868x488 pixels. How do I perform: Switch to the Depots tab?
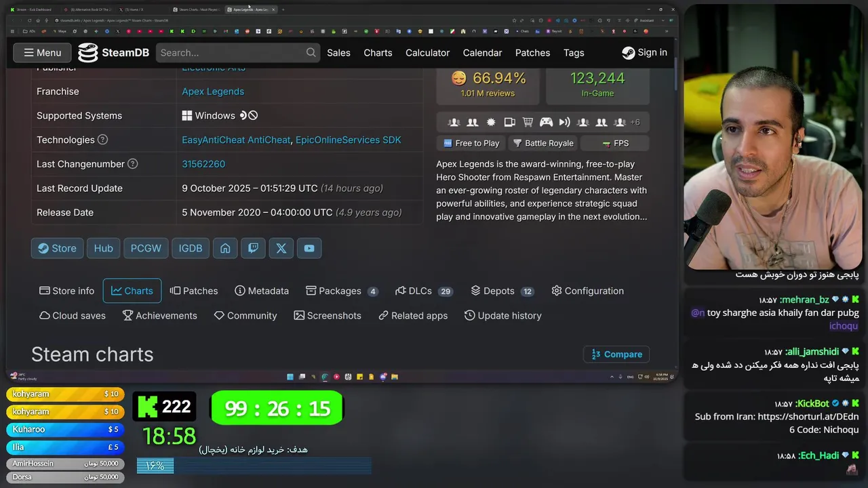point(502,291)
